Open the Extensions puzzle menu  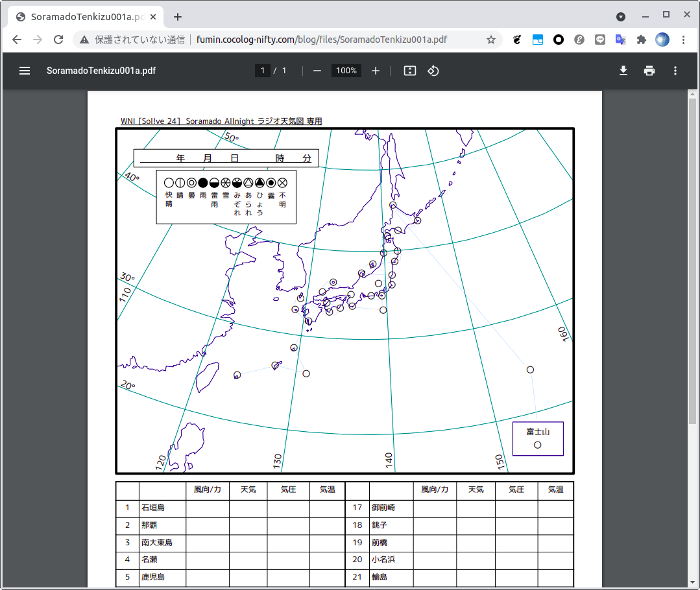pos(642,40)
